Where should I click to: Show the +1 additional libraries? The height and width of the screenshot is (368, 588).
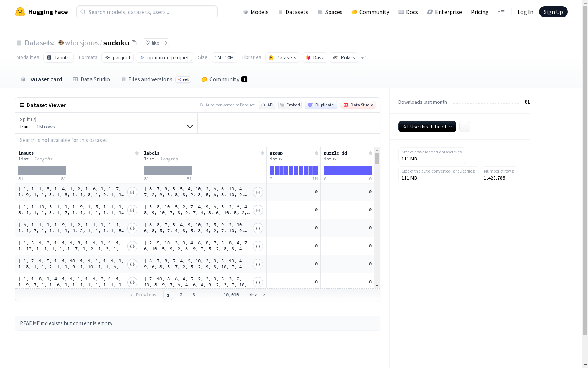pyautogui.click(x=364, y=57)
